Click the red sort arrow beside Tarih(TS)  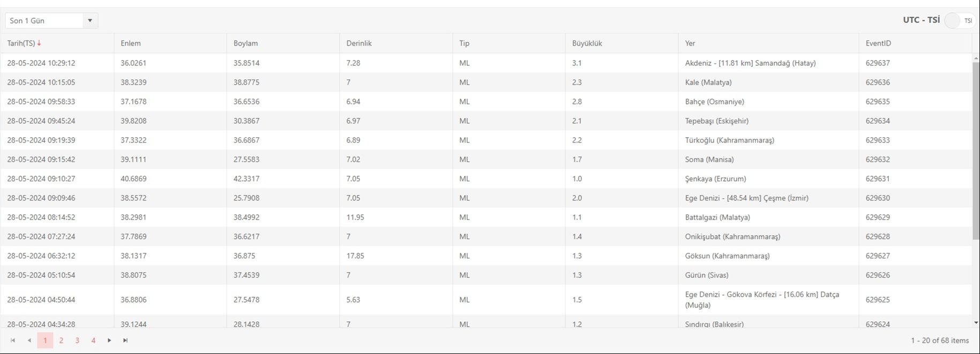tap(39, 43)
